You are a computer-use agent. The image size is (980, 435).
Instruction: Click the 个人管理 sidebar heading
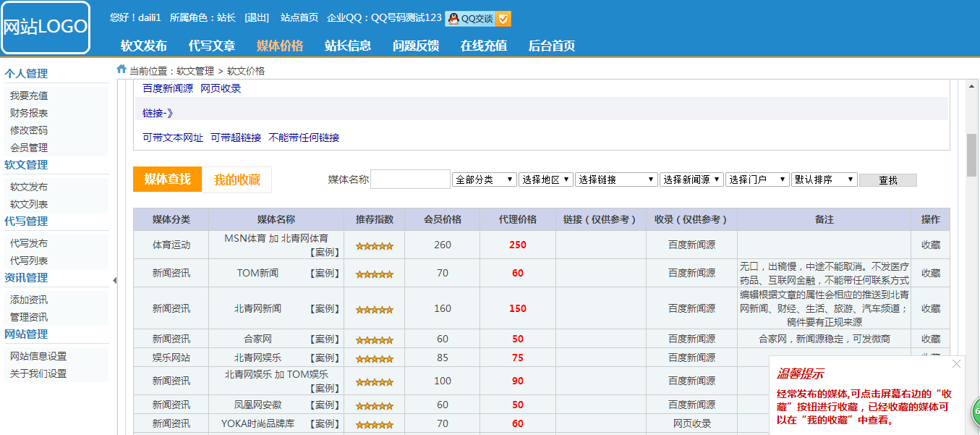26,73
